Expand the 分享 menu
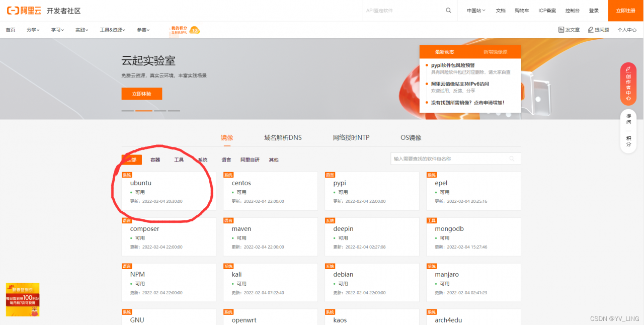This screenshot has height=325, width=644. [33, 30]
